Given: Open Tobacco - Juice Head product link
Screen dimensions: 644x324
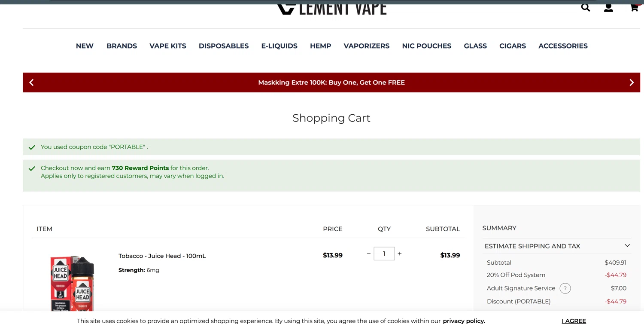Looking at the screenshot, I should point(162,256).
